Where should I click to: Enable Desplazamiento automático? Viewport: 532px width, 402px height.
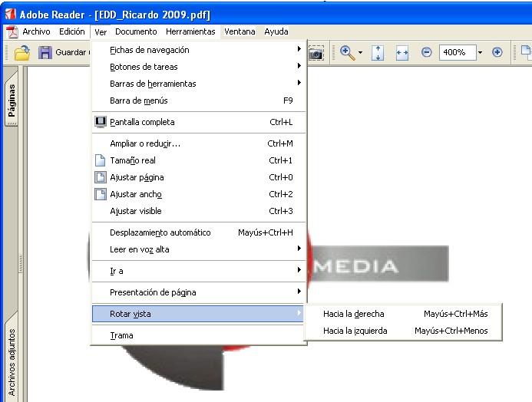(199, 232)
